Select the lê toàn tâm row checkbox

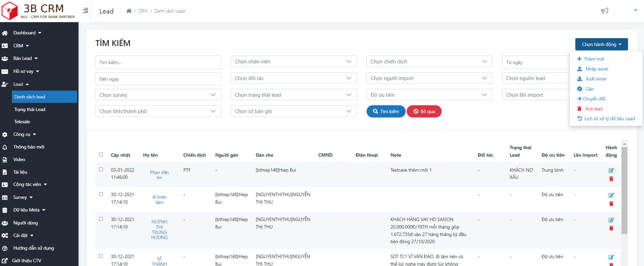click(101, 194)
